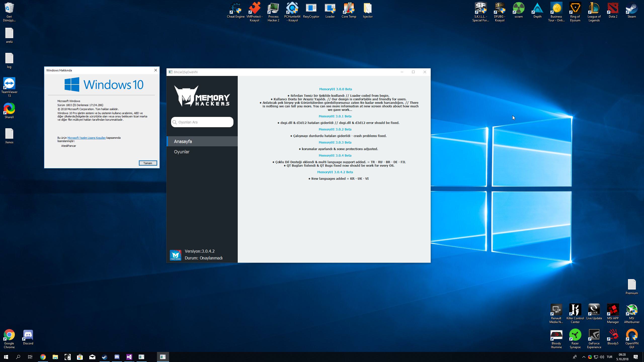Click the Xenos file icon
The image size is (644, 362).
[9, 136]
